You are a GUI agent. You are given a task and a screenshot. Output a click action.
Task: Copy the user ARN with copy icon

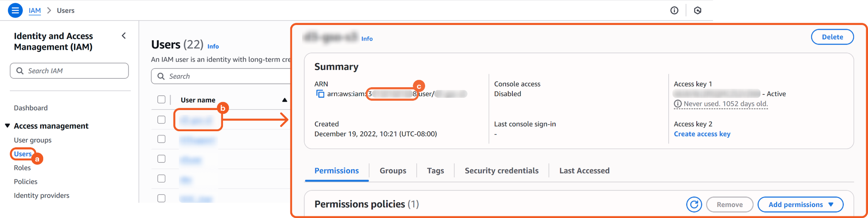(320, 94)
